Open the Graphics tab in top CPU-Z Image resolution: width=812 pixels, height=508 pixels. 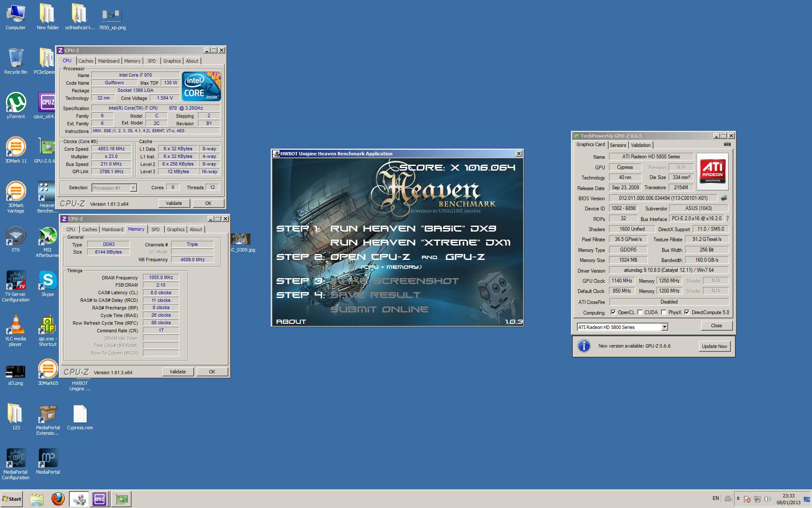(172, 61)
